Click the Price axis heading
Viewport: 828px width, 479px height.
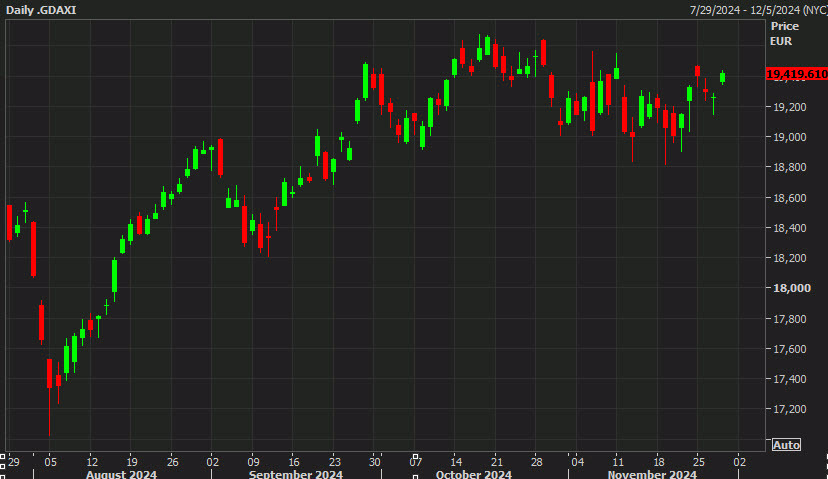[x=785, y=26]
